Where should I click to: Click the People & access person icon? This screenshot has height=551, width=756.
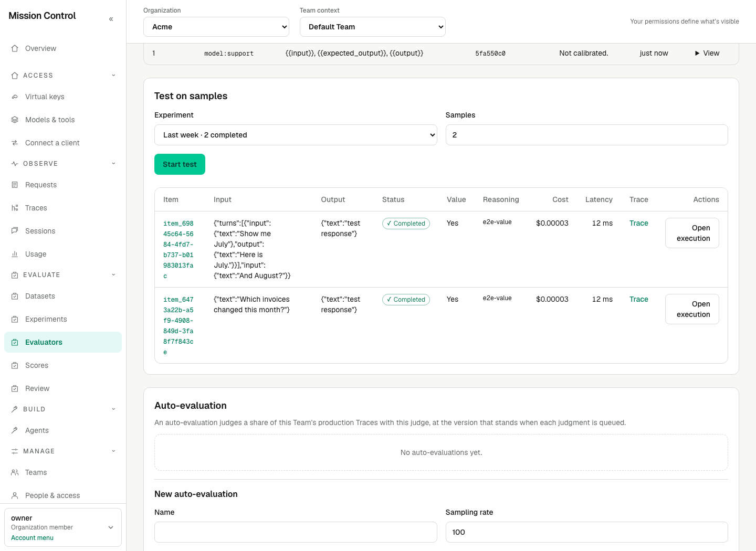point(15,495)
